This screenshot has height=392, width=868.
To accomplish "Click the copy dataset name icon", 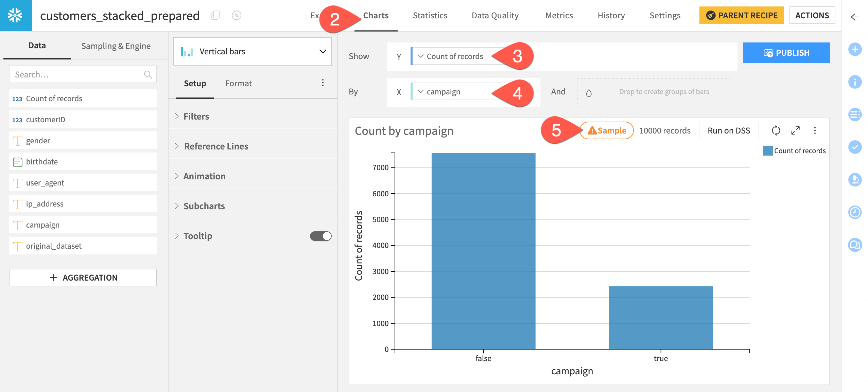I will click(x=215, y=15).
